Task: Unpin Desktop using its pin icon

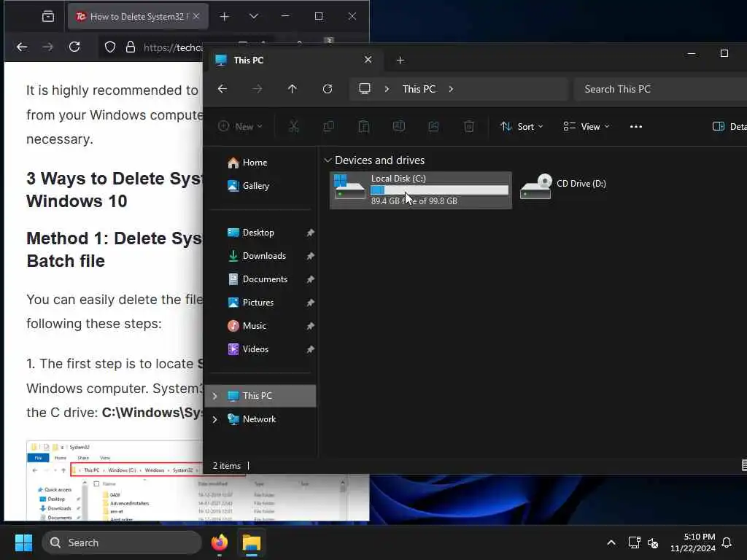Action: [310, 233]
